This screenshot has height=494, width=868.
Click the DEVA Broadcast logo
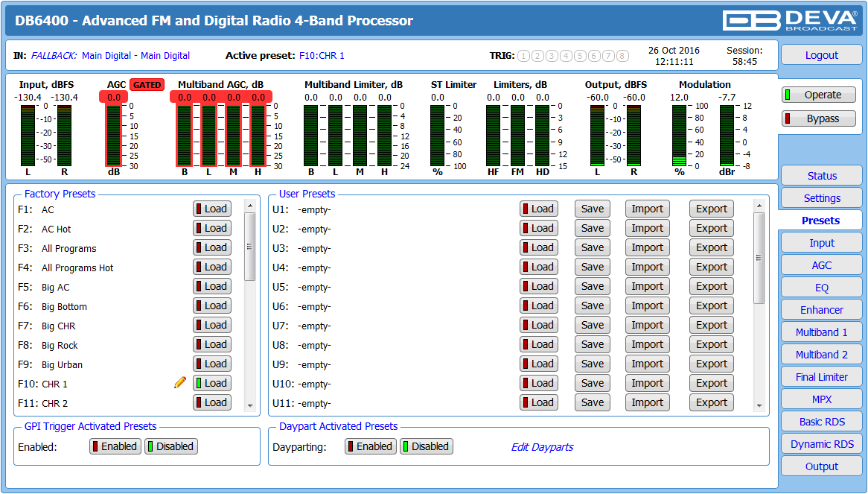789,21
